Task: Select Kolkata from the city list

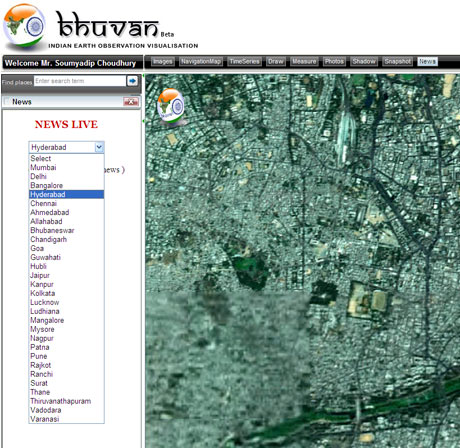Action: (x=67, y=293)
